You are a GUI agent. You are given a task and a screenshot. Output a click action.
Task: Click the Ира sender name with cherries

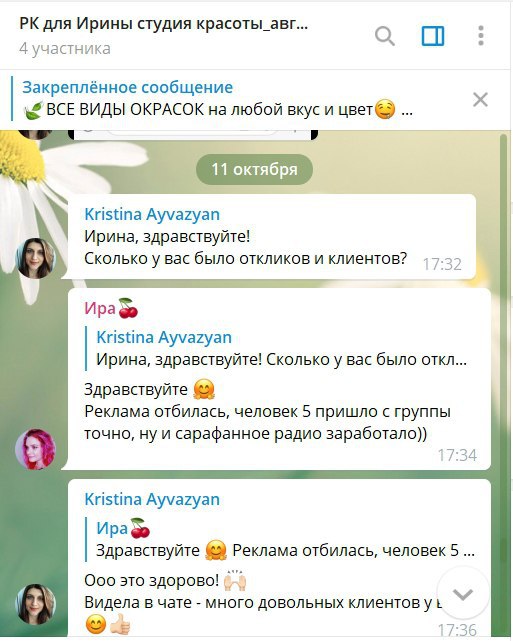[x=111, y=308]
